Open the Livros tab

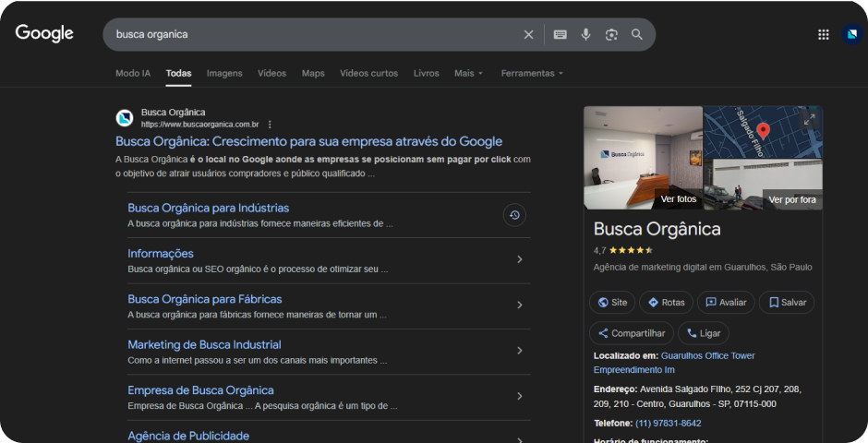[x=427, y=73]
